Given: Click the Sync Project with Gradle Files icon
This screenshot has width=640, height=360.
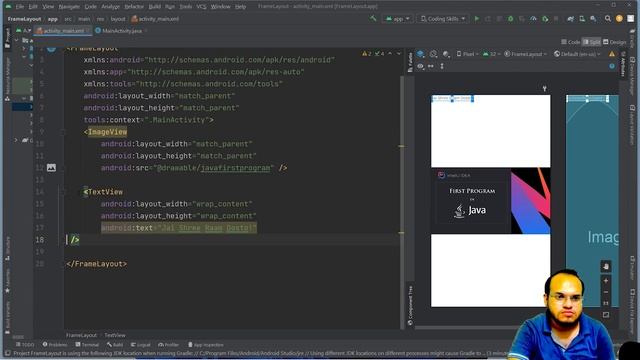Looking at the screenshot, I should [571, 19].
